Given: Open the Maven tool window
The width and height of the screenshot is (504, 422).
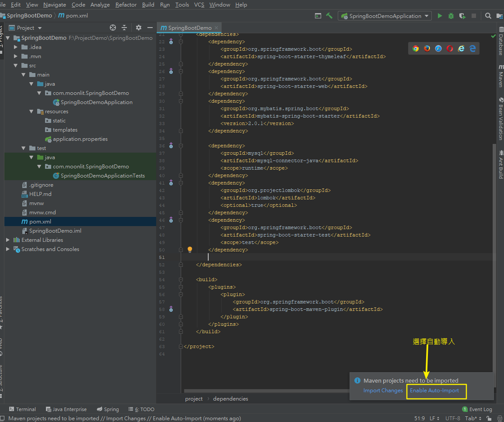Looking at the screenshot, I should click(501, 76).
